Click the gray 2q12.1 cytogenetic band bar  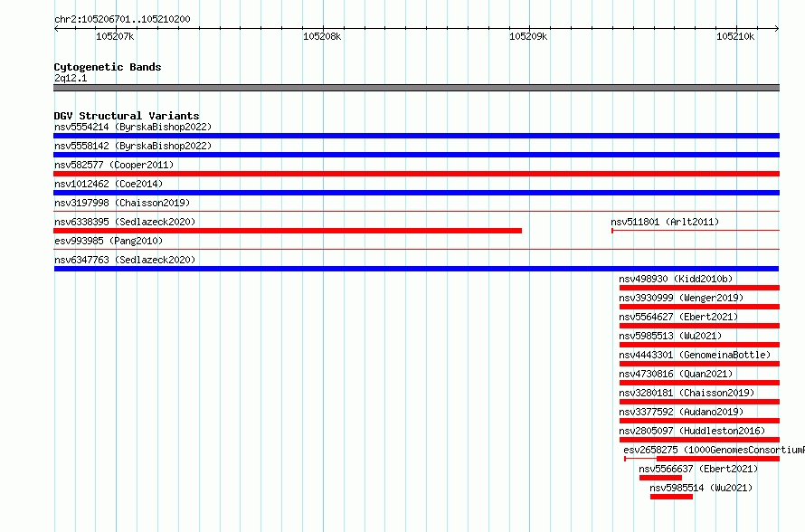(x=416, y=88)
